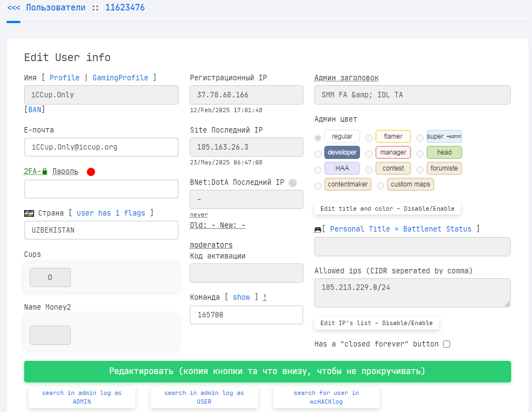The image size is (532, 412).
Task: Click search in admin log as USER
Action: [x=204, y=397]
